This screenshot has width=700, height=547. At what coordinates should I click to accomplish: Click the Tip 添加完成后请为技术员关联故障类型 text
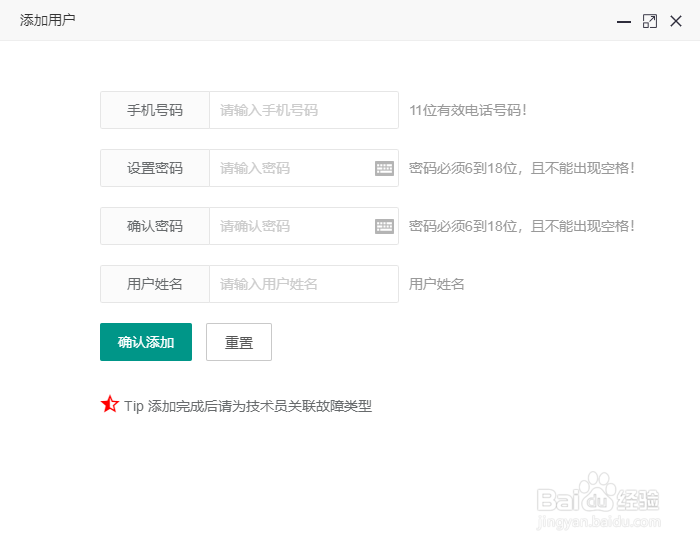pos(248,406)
